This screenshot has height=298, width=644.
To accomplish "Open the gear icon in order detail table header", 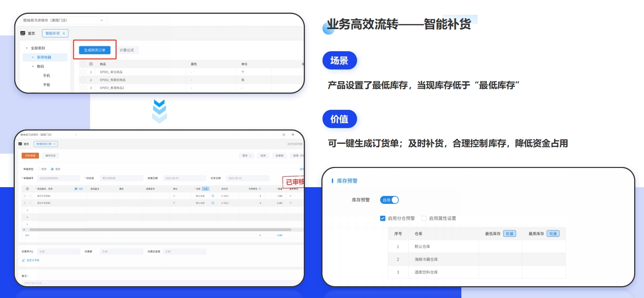I will (x=27, y=189).
